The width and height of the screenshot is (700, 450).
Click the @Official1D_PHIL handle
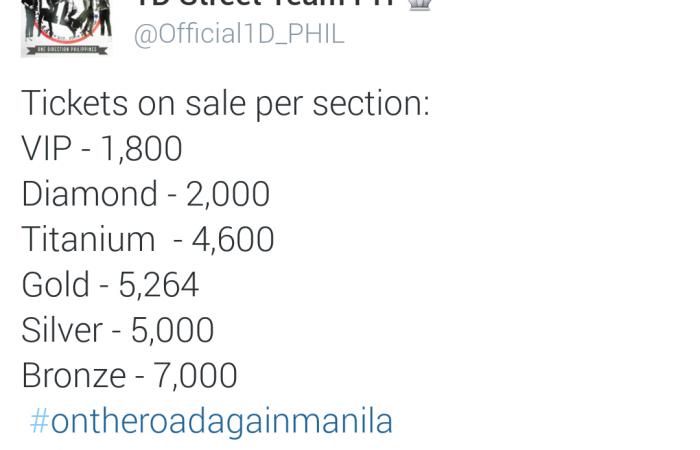click(x=239, y=34)
